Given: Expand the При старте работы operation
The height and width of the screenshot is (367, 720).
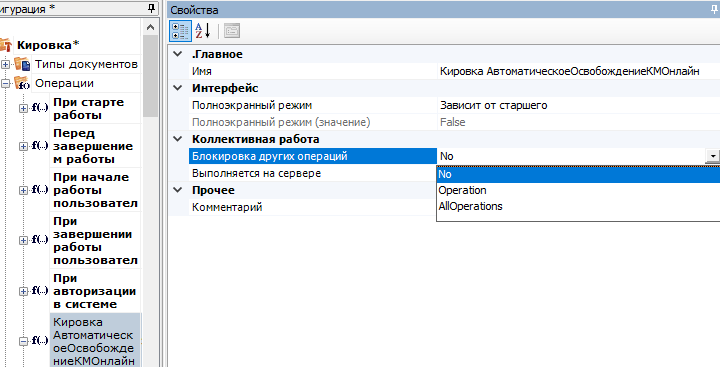Looking at the screenshot, I should [23, 109].
